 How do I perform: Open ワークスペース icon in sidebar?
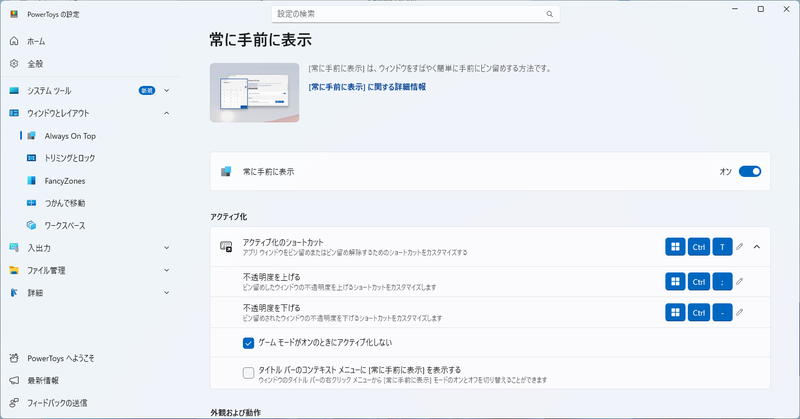tap(32, 225)
